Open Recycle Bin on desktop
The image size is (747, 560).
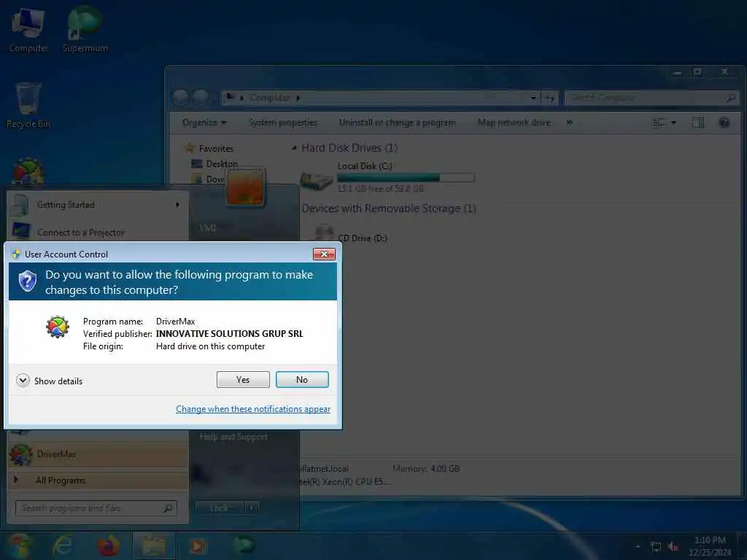pos(28,106)
